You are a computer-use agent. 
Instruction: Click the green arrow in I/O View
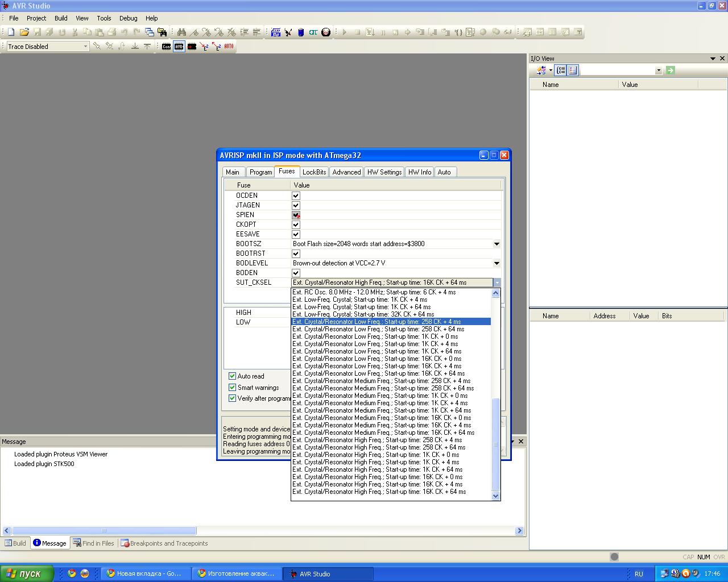click(x=670, y=70)
